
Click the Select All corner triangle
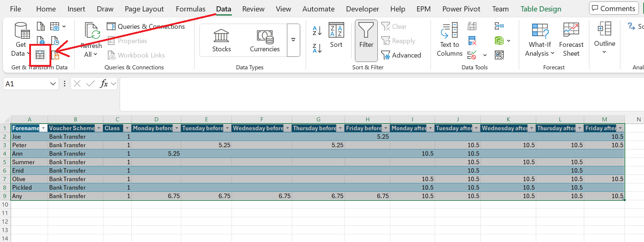click(6, 120)
